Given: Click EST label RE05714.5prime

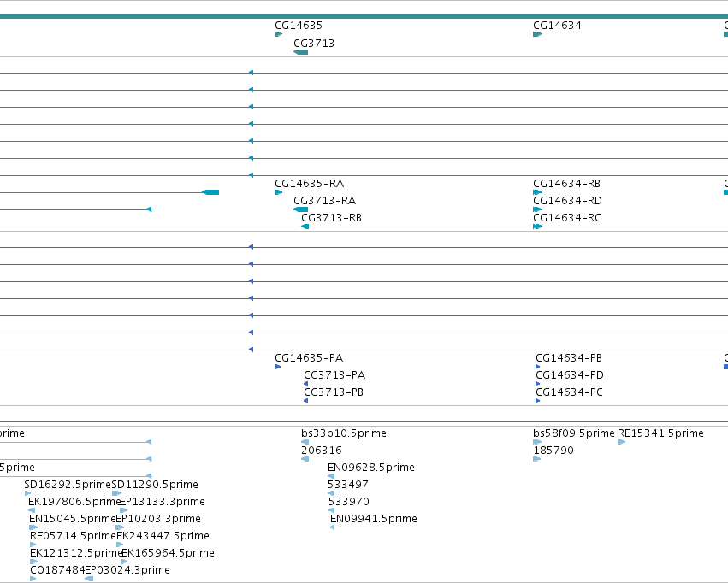Looking at the screenshot, I should [x=73, y=536].
